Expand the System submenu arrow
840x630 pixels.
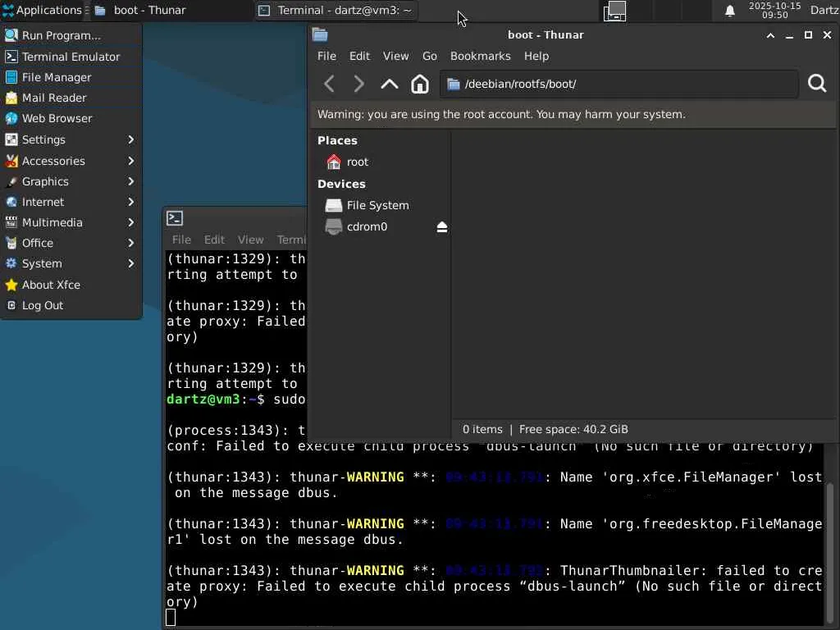130,263
